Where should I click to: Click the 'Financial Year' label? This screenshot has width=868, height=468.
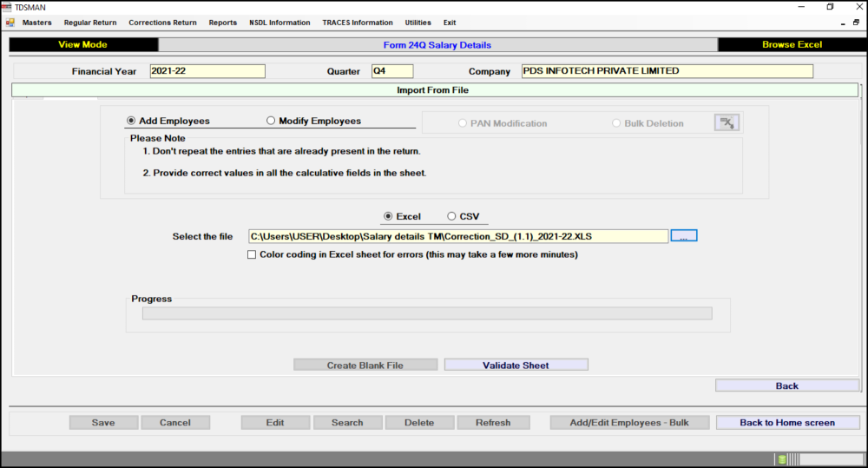coord(104,71)
